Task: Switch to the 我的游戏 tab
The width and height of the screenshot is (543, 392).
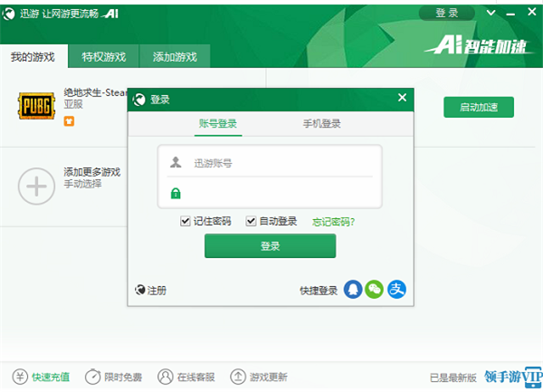Action: click(33, 56)
